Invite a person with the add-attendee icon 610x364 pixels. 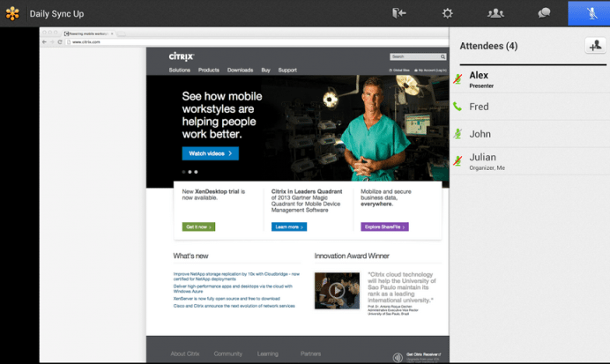pos(596,46)
